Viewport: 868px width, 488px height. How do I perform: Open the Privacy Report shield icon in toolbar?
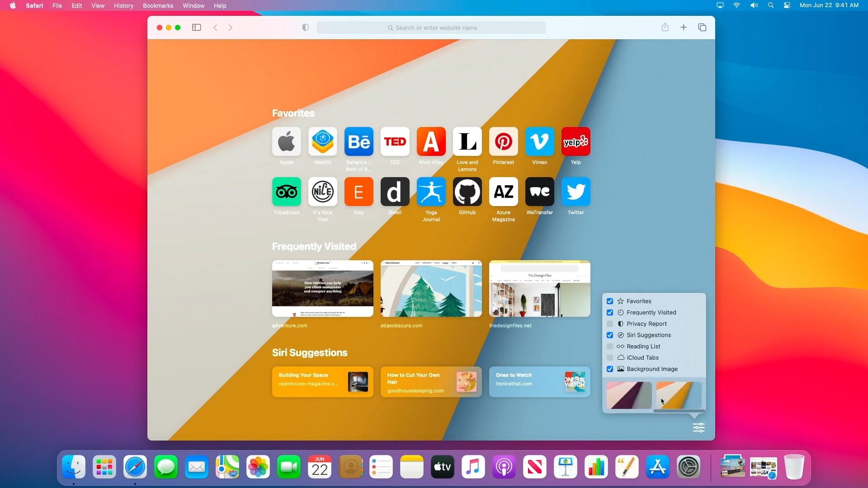coord(306,28)
